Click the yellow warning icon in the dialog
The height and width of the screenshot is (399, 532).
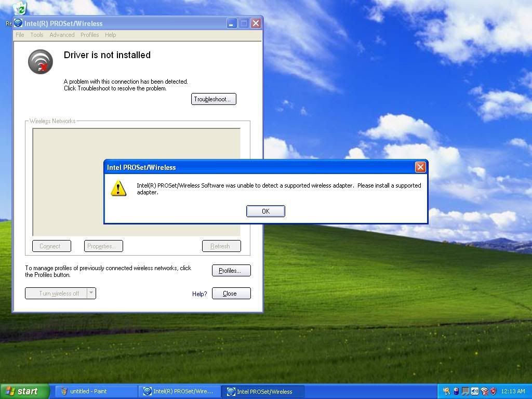[118, 188]
